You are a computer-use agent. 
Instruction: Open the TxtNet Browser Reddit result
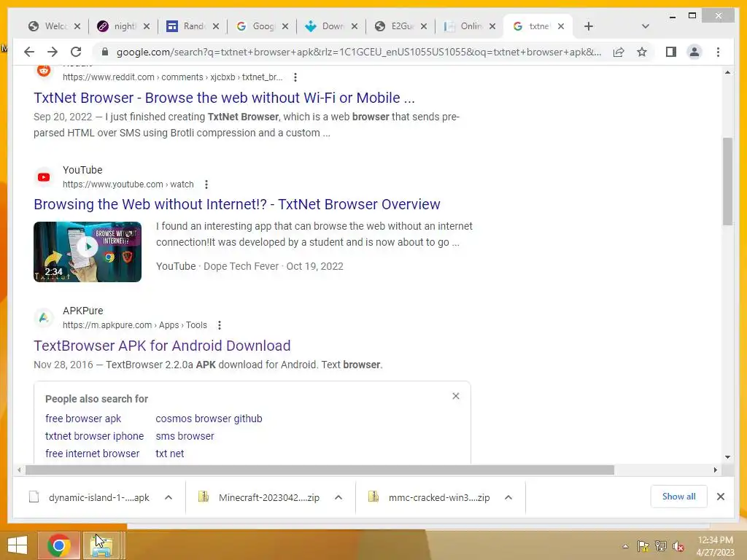coord(224,98)
